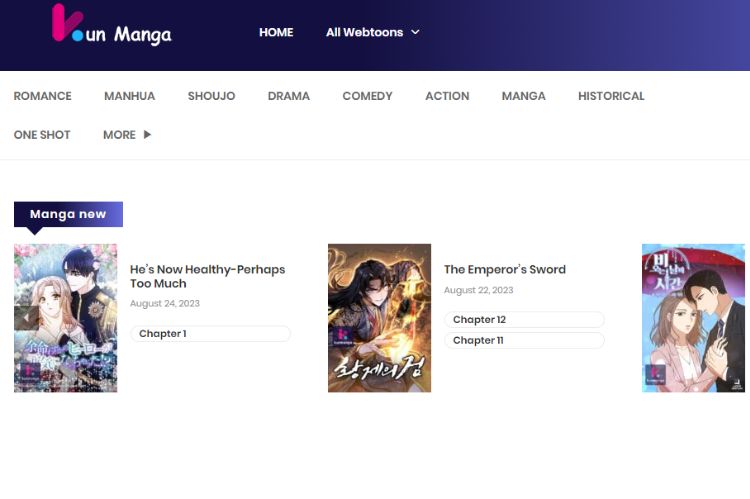Click the August 24, 2023 date
750x499 pixels.
point(165,303)
